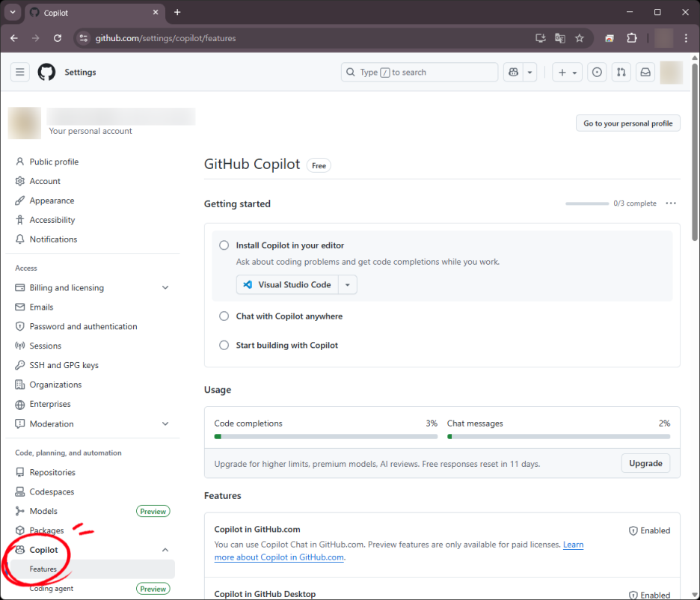Bookmark this page with star icon
This screenshot has height=600, width=700.
pyautogui.click(x=579, y=38)
